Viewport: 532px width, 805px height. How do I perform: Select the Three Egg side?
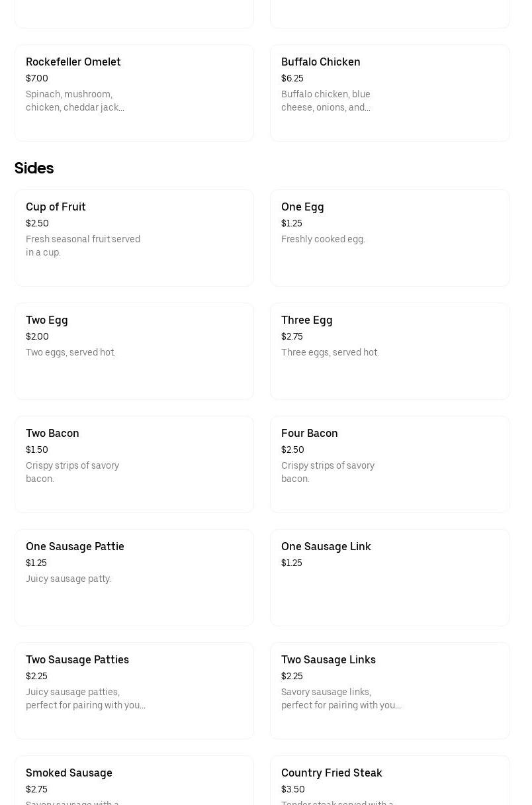tap(389, 350)
